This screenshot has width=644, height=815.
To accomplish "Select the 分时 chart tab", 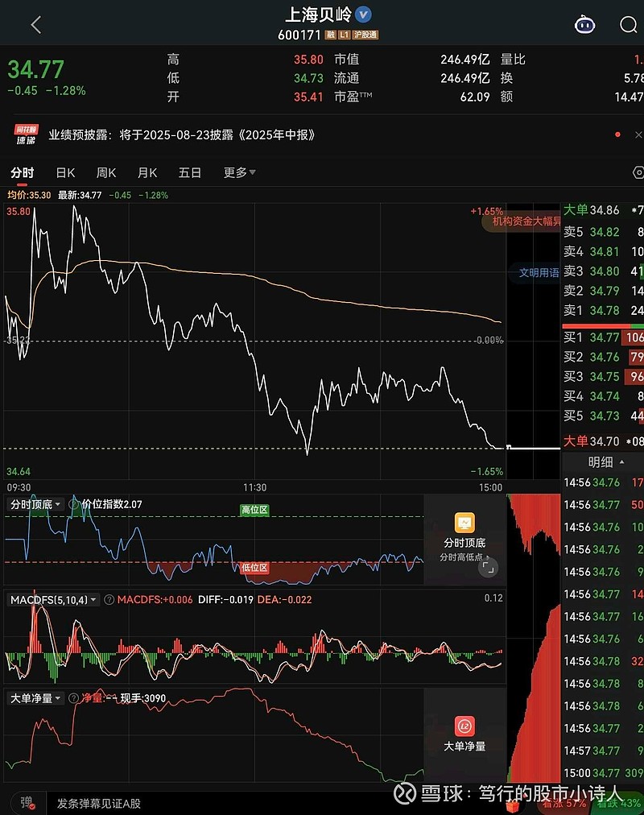I will tap(23, 172).
